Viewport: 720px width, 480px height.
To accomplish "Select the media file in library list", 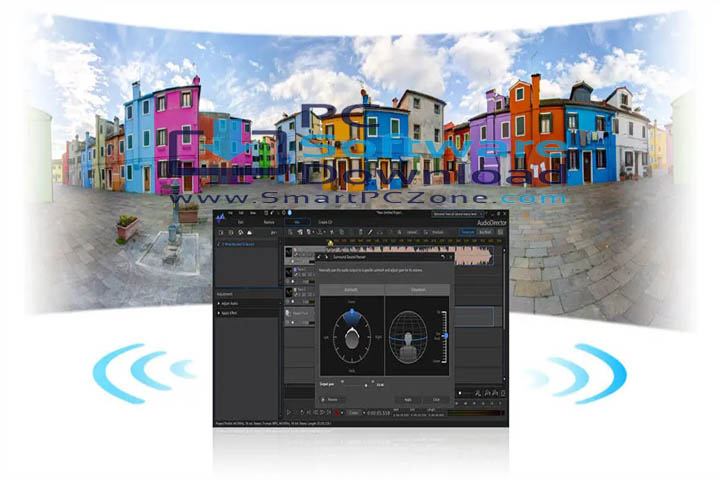I will (x=248, y=244).
